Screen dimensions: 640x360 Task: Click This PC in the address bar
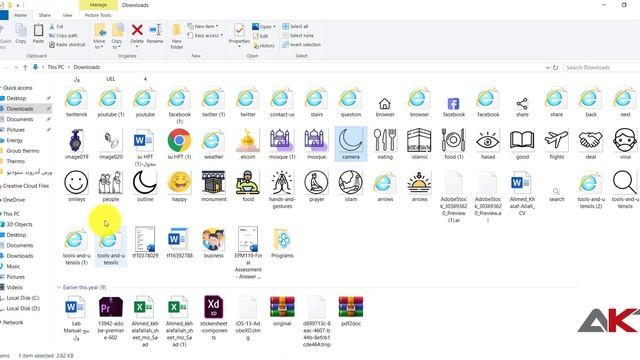pyautogui.click(x=56, y=67)
